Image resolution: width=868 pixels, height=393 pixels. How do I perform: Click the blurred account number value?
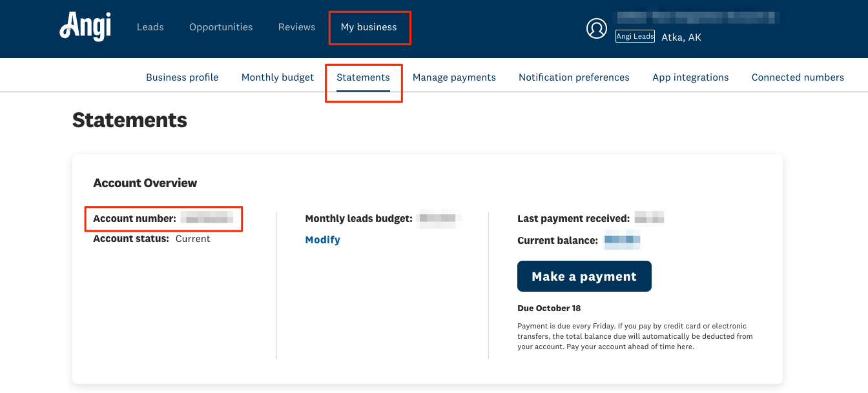tap(207, 219)
